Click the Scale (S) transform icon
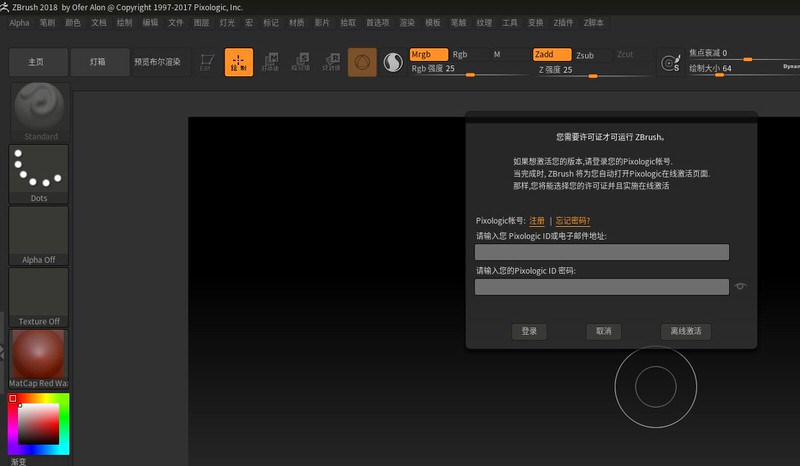Image resolution: width=800 pixels, height=466 pixels. tap(301, 62)
